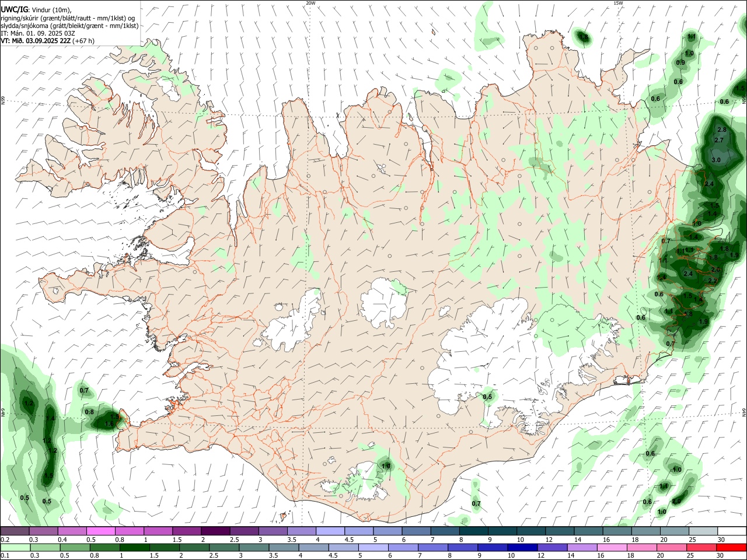
Task: Pick the dark mauve 0.2 swatch in snow legend
Action: (14, 531)
